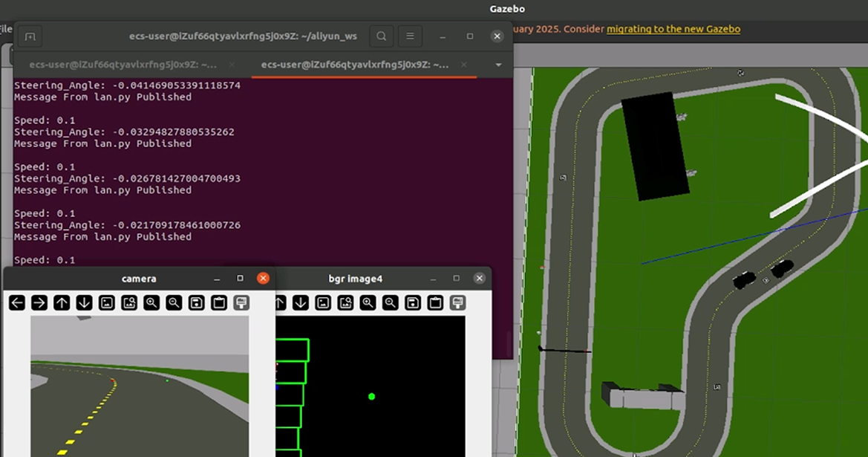The width and height of the screenshot is (868, 457).
Task: Expand the terminal tab list dropdown arrow
Action: point(498,65)
